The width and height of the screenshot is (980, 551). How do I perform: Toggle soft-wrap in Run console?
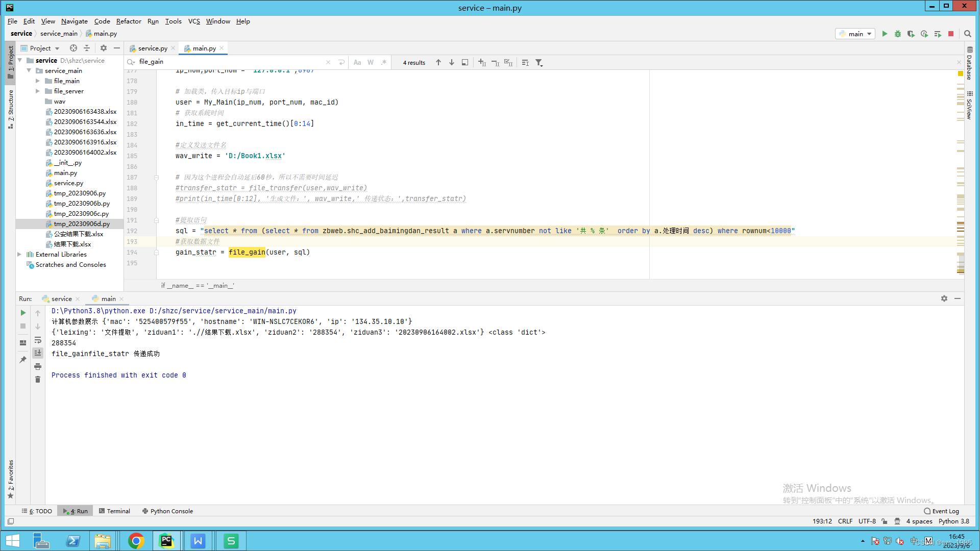tap(38, 340)
